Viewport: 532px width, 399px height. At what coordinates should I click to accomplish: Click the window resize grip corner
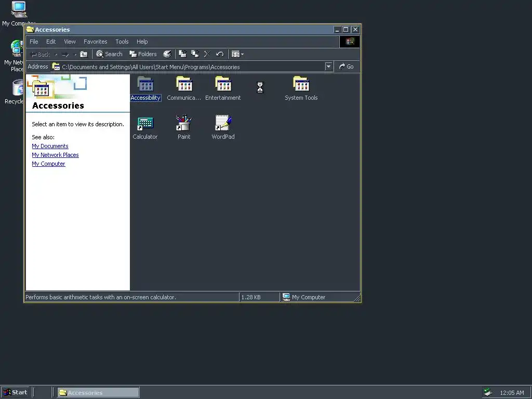(x=357, y=298)
